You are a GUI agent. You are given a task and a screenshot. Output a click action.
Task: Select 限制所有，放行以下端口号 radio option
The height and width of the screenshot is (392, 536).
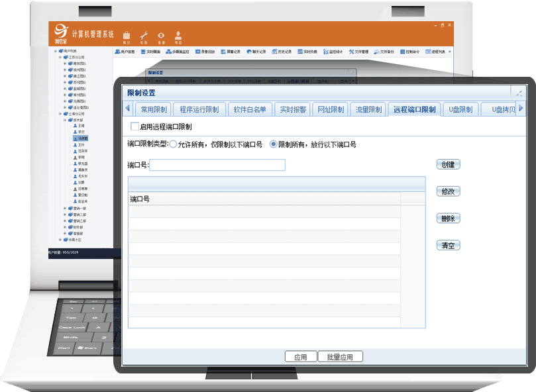point(273,144)
